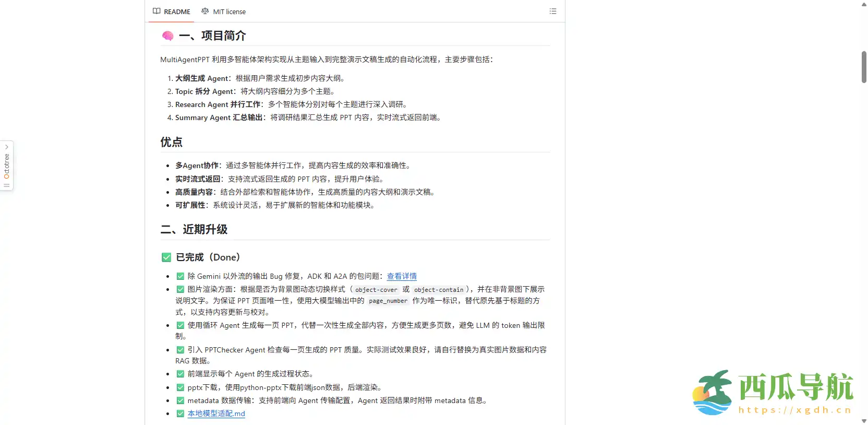This screenshot has width=868, height=425.
Task: Click the scrollbar up arrow
Action: [864, 4]
